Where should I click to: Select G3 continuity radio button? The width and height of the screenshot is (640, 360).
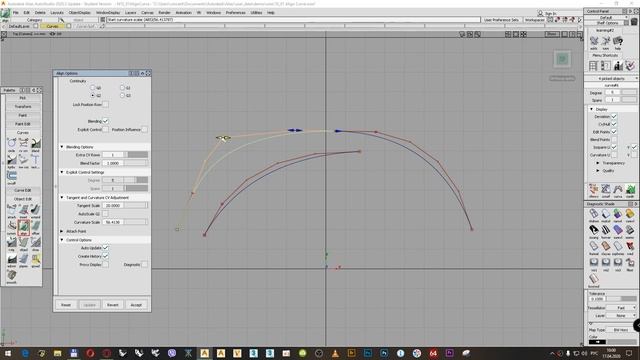pos(122,96)
